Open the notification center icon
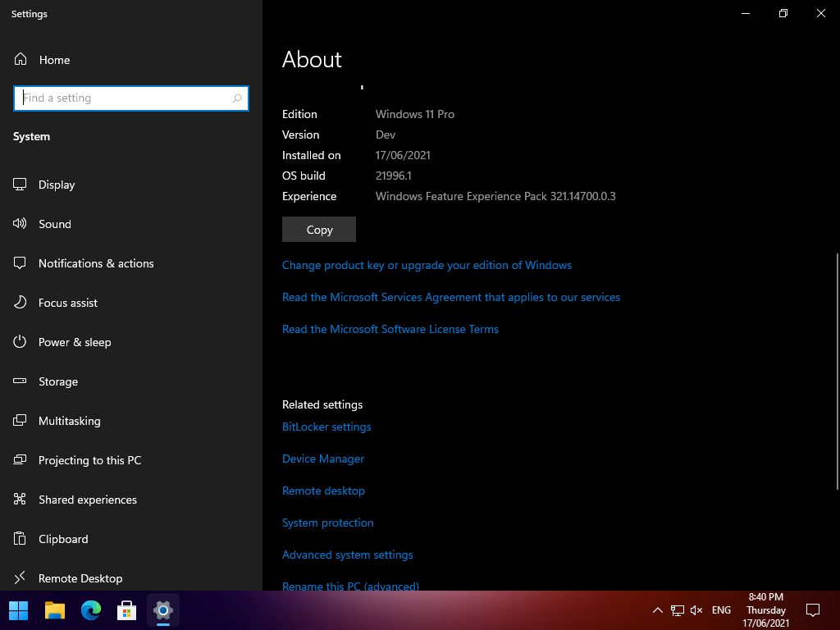 pos(813,610)
